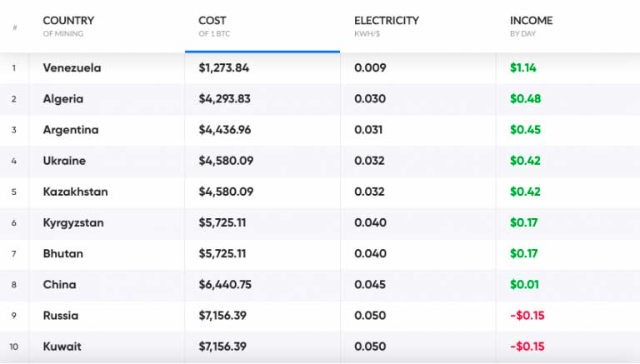Select the Bhutan row
640x364 pixels.
tap(63, 253)
